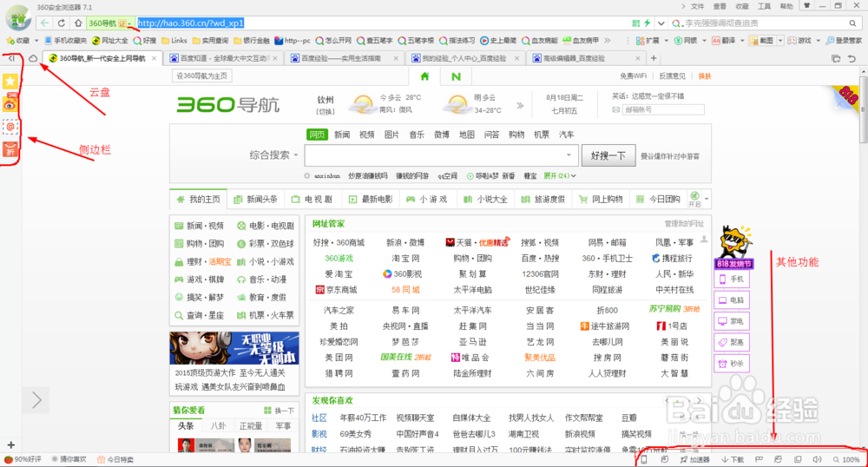Open the 截图 dropdown arrow
Viewport: 868px width, 467px height.
(780, 41)
